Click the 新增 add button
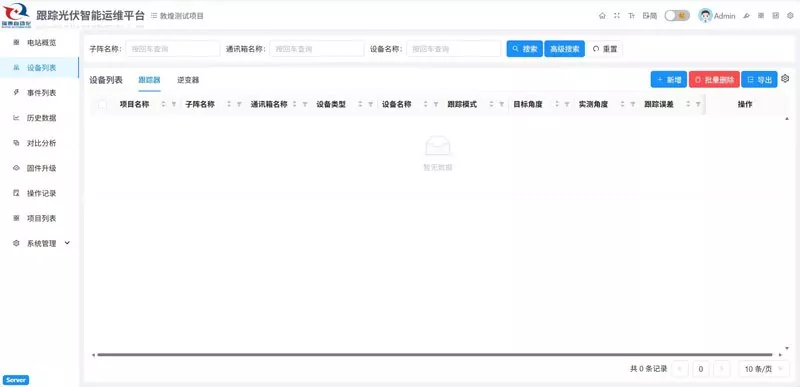800x387 pixels. coord(669,80)
